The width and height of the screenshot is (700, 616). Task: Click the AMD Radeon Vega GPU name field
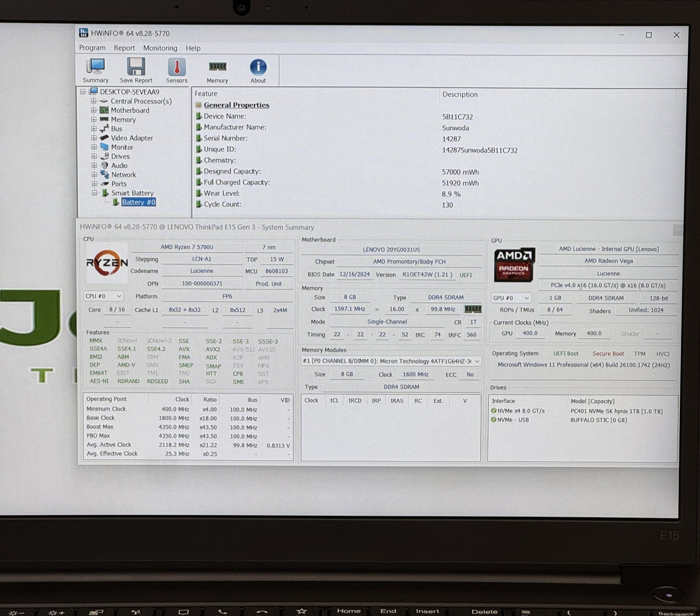coord(609,261)
